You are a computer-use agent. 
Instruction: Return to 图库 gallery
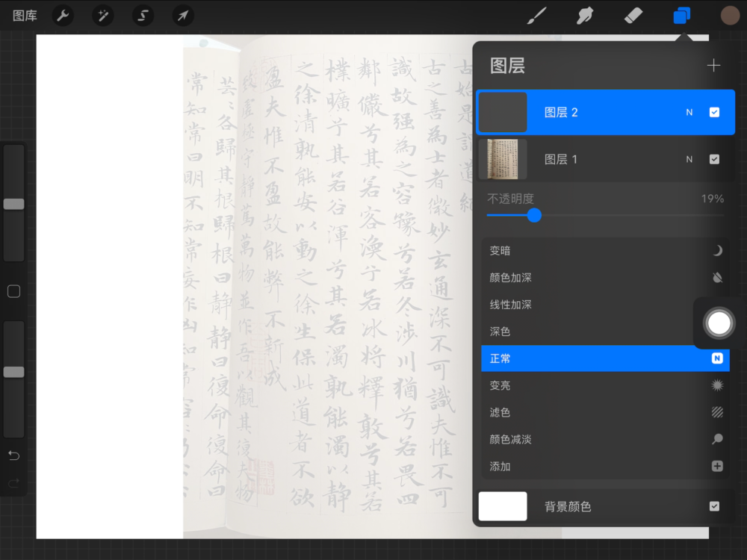(x=25, y=16)
